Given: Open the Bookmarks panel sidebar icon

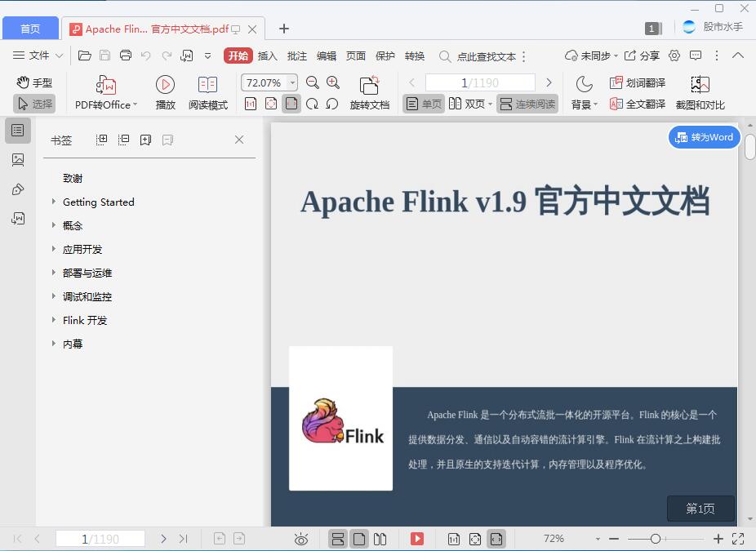Looking at the screenshot, I should pos(18,130).
